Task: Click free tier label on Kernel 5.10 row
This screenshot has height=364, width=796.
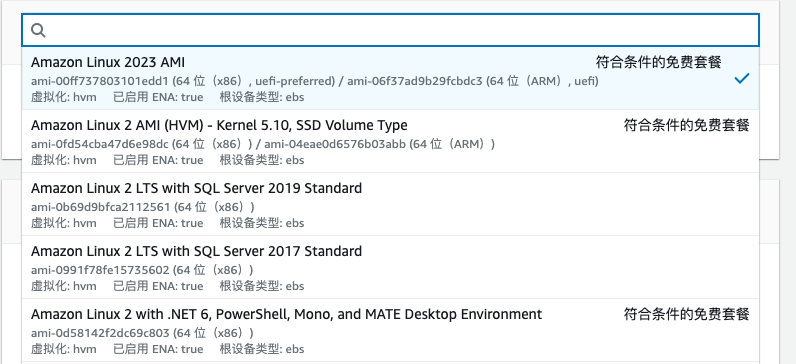Action: 686,125
